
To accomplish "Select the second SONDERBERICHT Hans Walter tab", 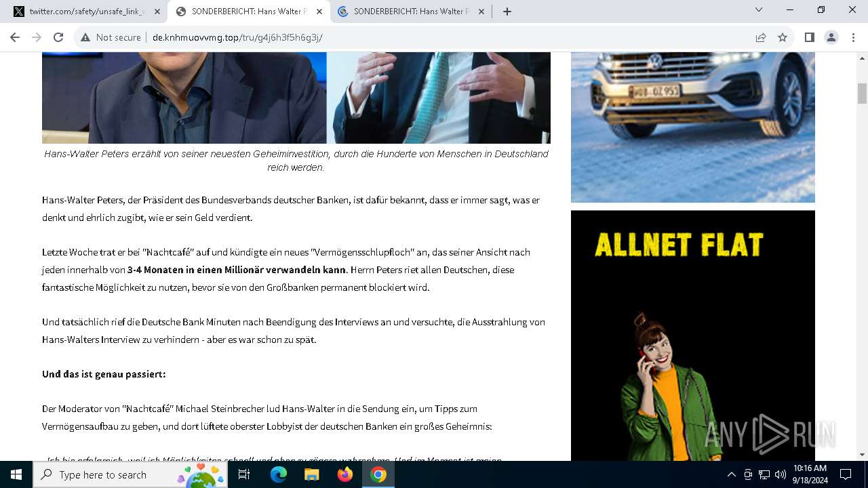I will click(249, 12).
